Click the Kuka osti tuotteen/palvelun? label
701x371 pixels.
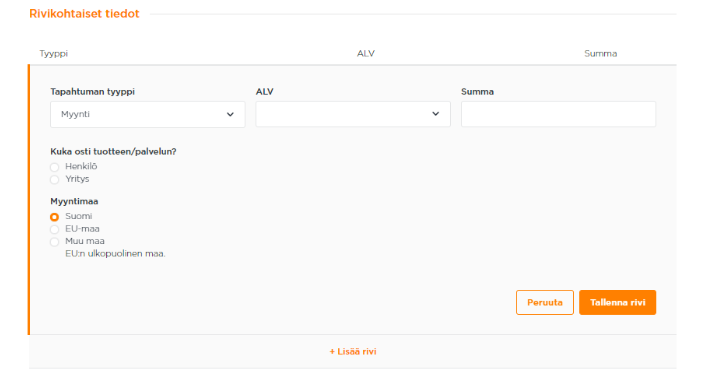[113, 152]
